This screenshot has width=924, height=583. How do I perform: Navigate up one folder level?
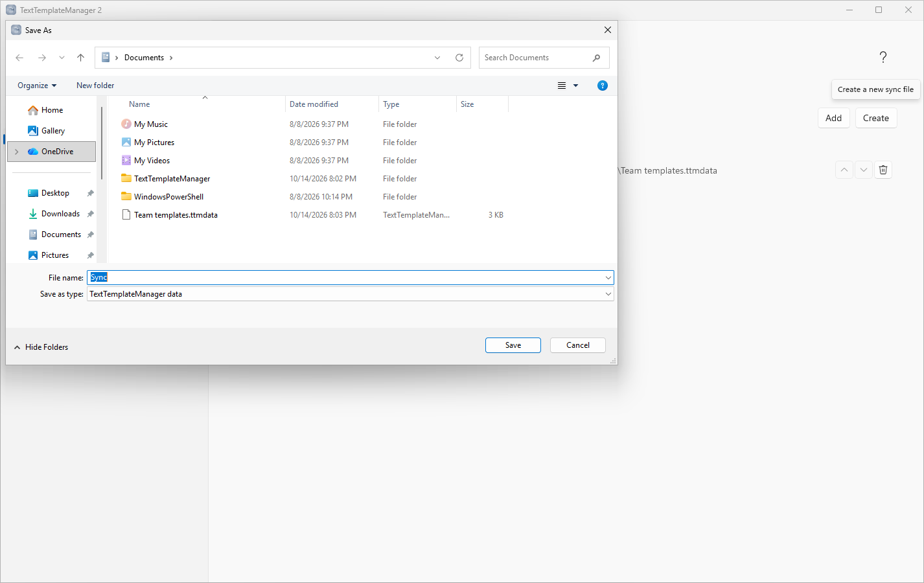coord(80,58)
